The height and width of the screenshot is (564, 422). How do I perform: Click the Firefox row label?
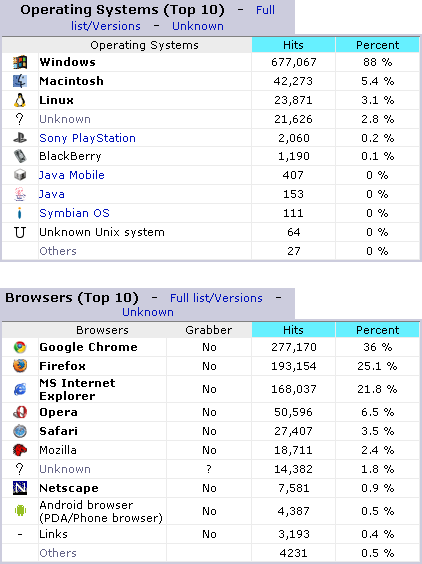[x=63, y=366]
